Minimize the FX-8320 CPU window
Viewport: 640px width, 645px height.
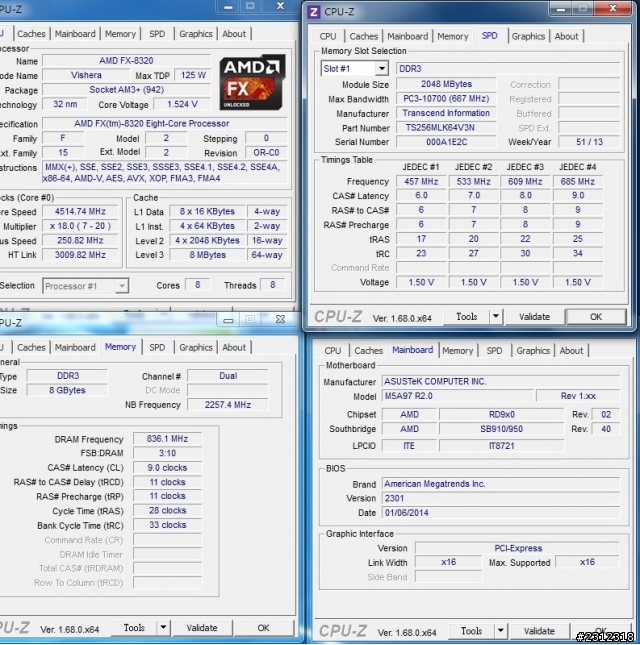click(x=229, y=6)
